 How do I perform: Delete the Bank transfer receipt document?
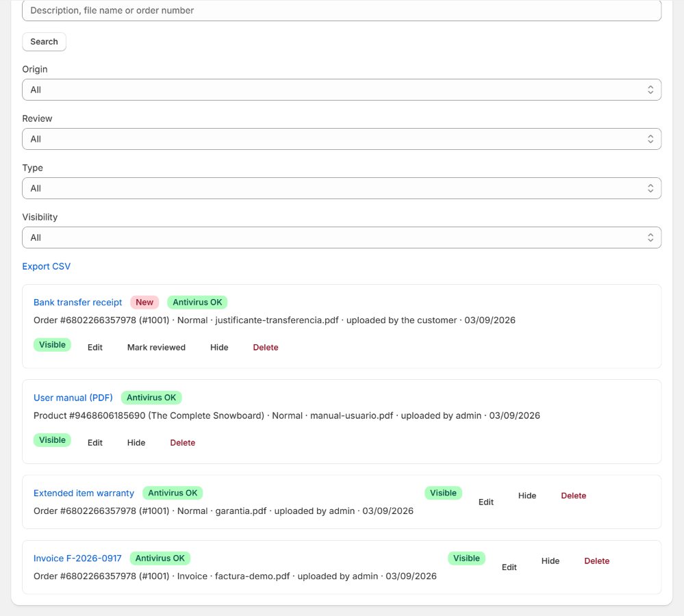pyautogui.click(x=266, y=348)
